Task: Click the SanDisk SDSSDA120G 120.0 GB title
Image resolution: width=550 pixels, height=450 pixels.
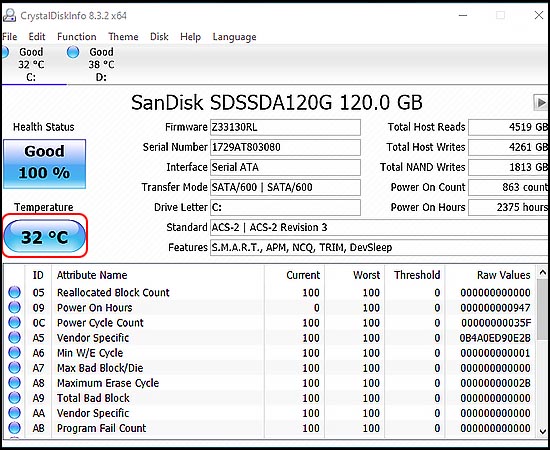Action: point(276,102)
